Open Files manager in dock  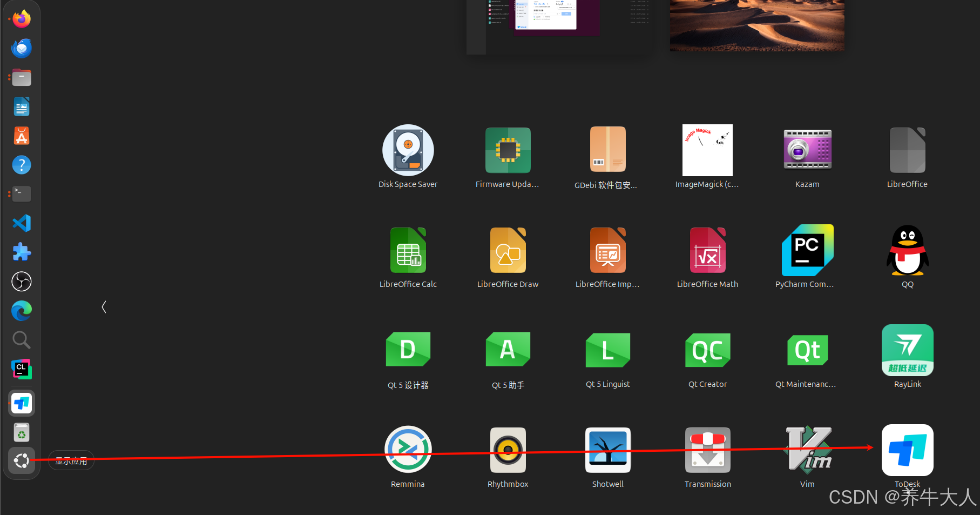22,77
